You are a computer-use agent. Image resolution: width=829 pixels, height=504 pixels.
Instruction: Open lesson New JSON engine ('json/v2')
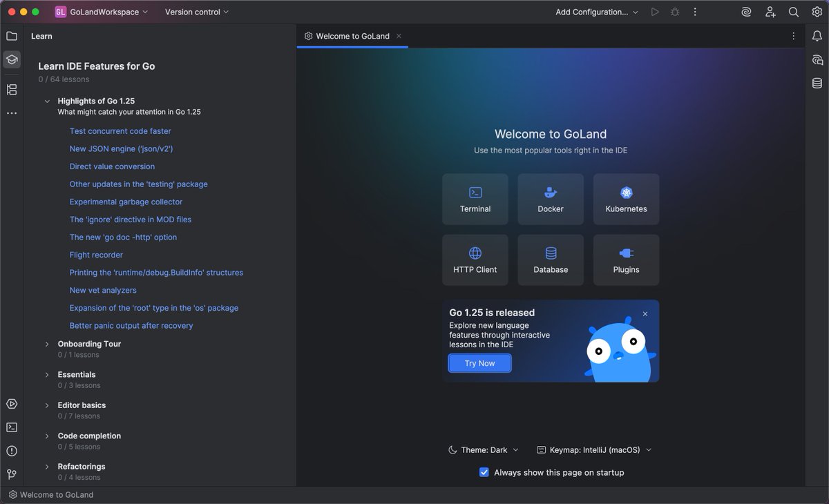pyautogui.click(x=121, y=148)
